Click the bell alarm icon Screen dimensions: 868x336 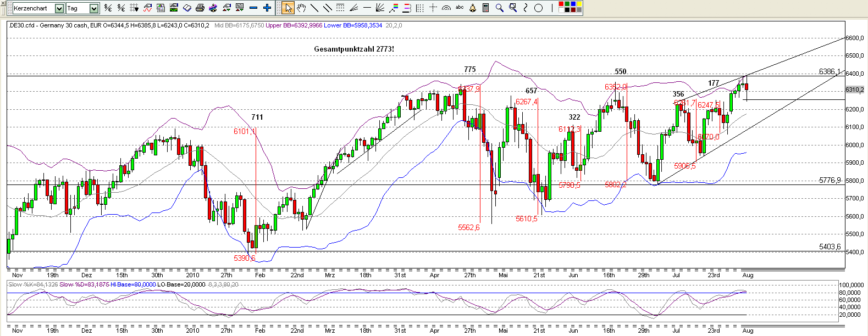[x=473, y=8]
